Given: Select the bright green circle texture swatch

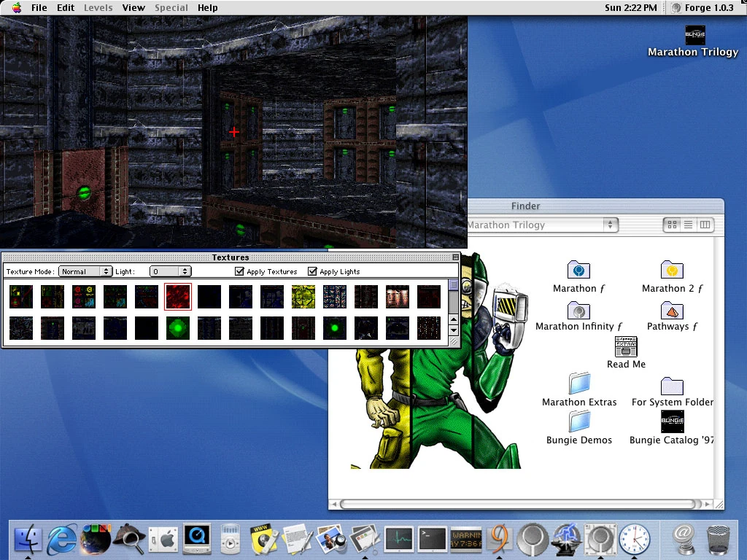Looking at the screenshot, I should (177, 328).
